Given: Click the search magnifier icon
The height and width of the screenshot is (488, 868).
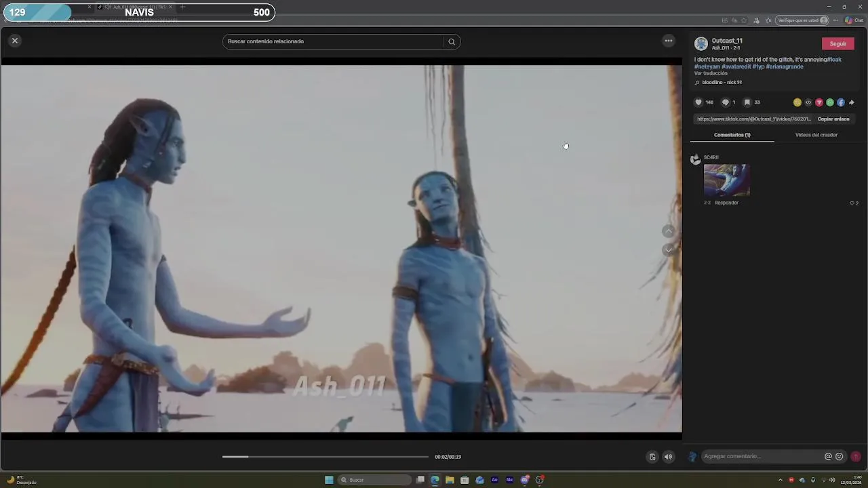Looking at the screenshot, I should pyautogui.click(x=452, y=41).
